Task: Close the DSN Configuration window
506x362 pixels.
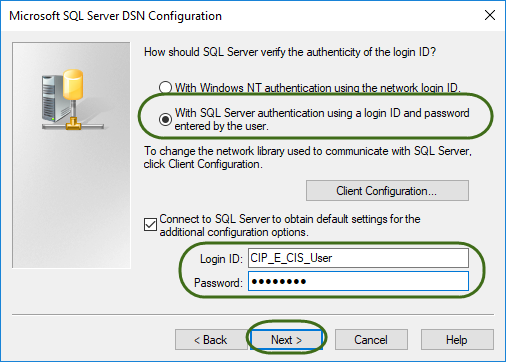Action: pyautogui.click(x=490, y=15)
